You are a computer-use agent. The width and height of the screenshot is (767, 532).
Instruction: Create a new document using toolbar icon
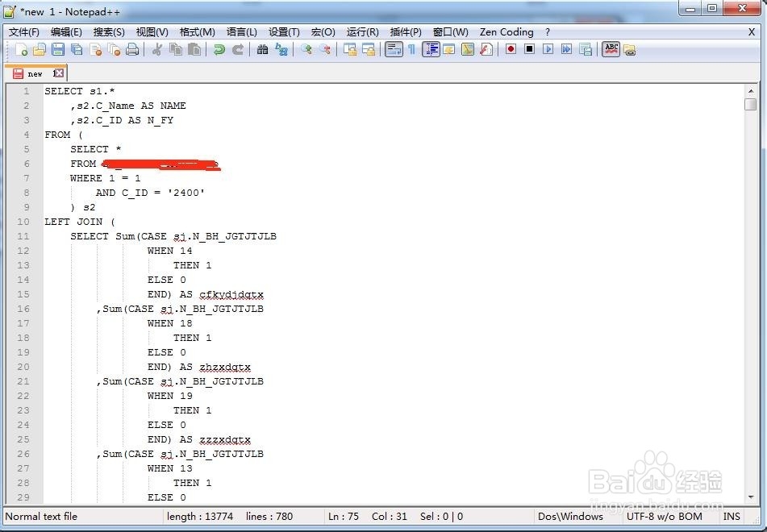tap(22, 49)
